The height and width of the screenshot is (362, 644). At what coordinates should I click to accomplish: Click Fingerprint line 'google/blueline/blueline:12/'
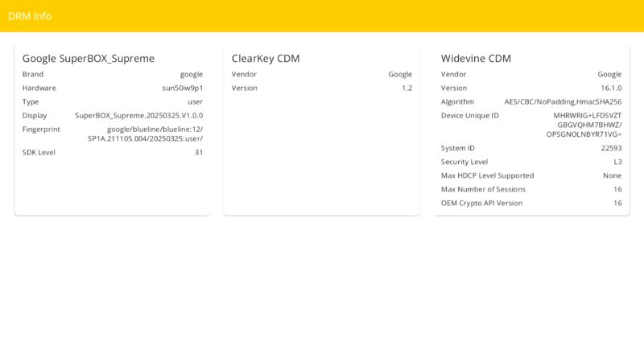(155, 129)
